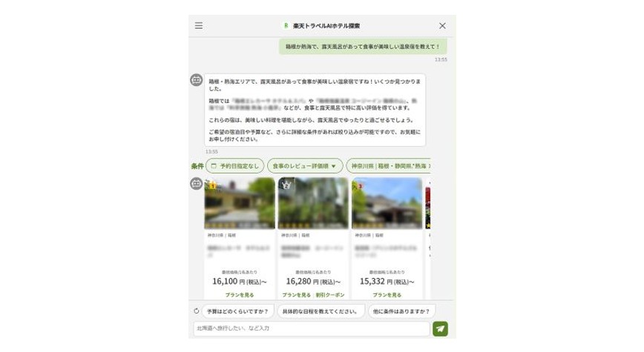
Task: Click the rank 2 crown badge
Action: pyautogui.click(x=286, y=185)
